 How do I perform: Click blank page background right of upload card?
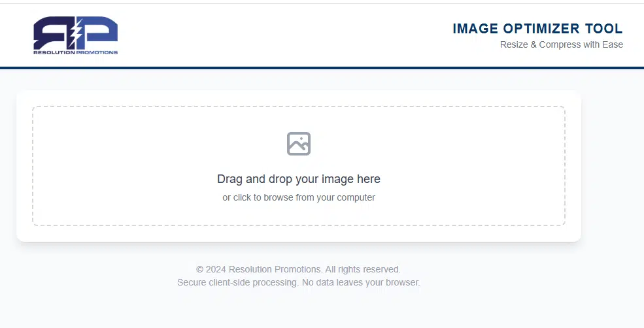click(x=611, y=163)
